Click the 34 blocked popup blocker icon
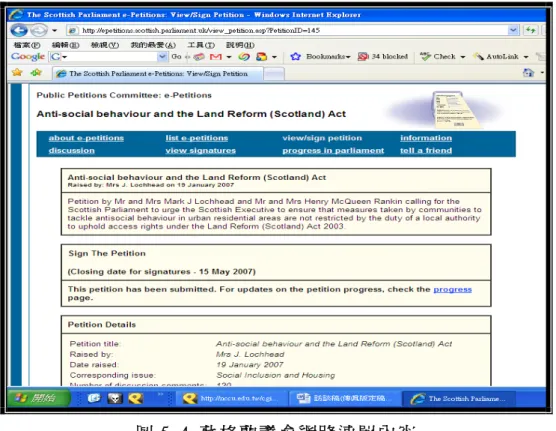The width and height of the screenshot is (556, 431). (x=363, y=57)
